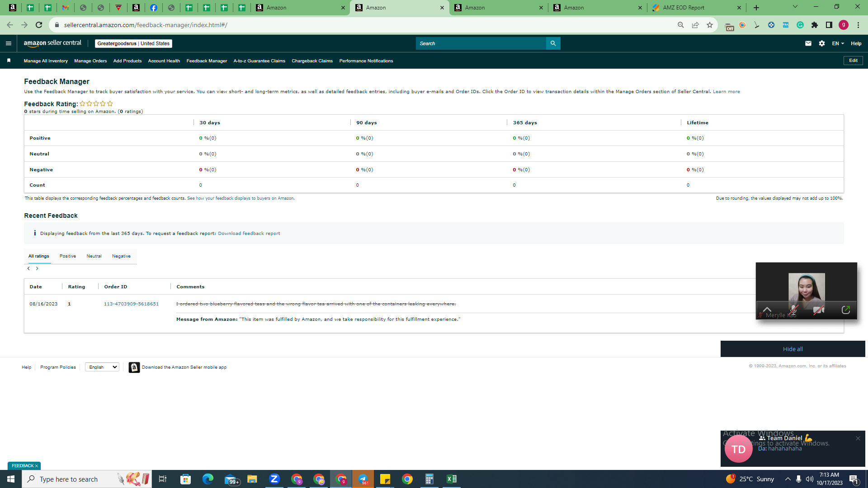Open order 113-4703909-5618651

point(132,304)
